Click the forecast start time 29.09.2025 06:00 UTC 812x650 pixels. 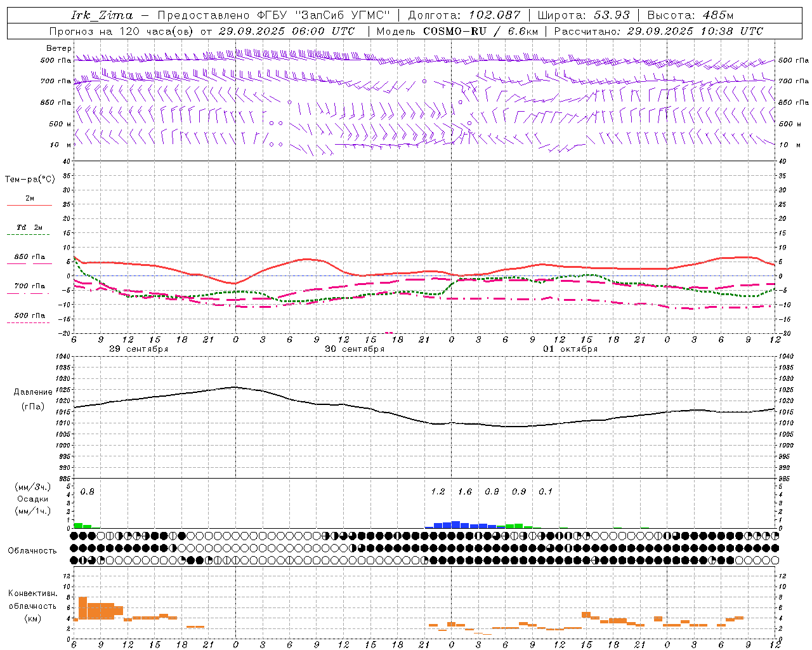coord(287,31)
